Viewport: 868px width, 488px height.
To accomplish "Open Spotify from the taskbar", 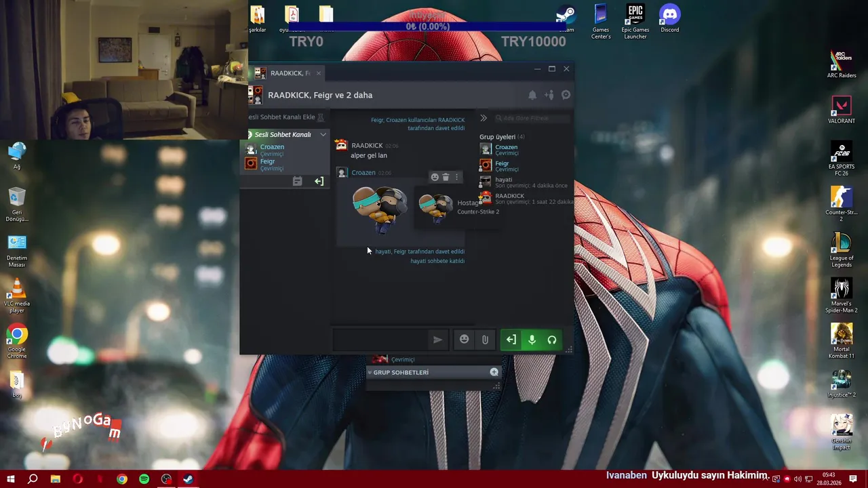I will click(x=144, y=479).
